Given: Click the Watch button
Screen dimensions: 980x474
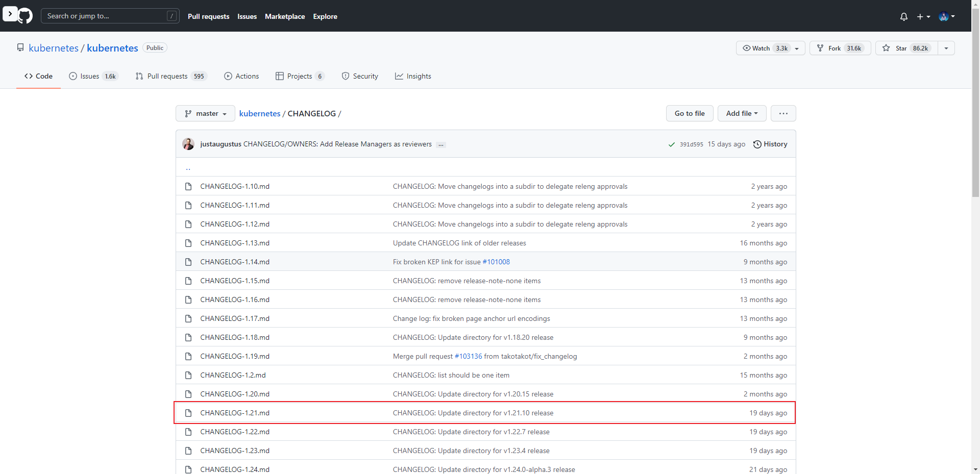Looking at the screenshot, I should 770,48.
